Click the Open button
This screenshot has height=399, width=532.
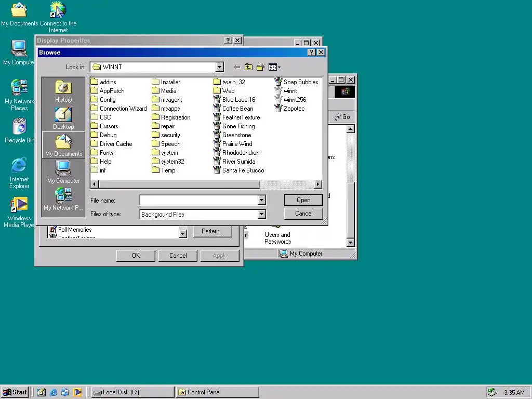tap(303, 200)
